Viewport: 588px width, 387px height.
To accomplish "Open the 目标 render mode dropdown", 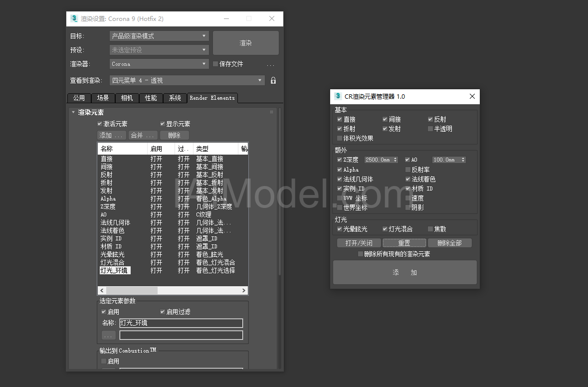I will point(159,36).
